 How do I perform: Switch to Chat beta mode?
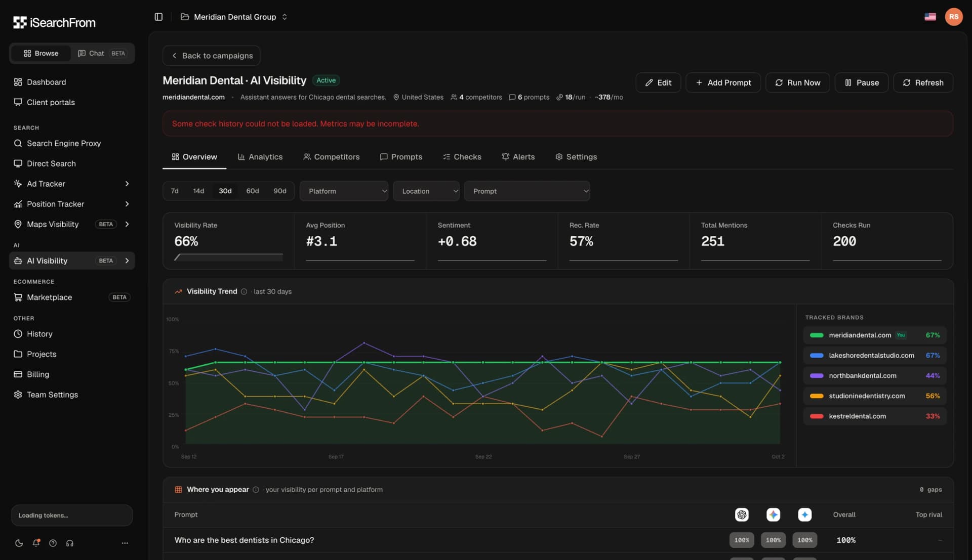coord(102,53)
